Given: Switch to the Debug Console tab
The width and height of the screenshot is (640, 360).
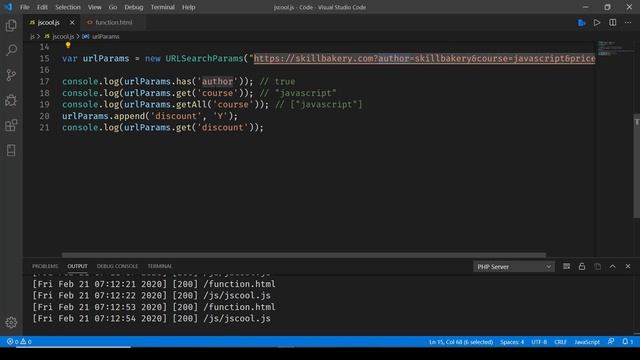Looking at the screenshot, I should [117, 266].
